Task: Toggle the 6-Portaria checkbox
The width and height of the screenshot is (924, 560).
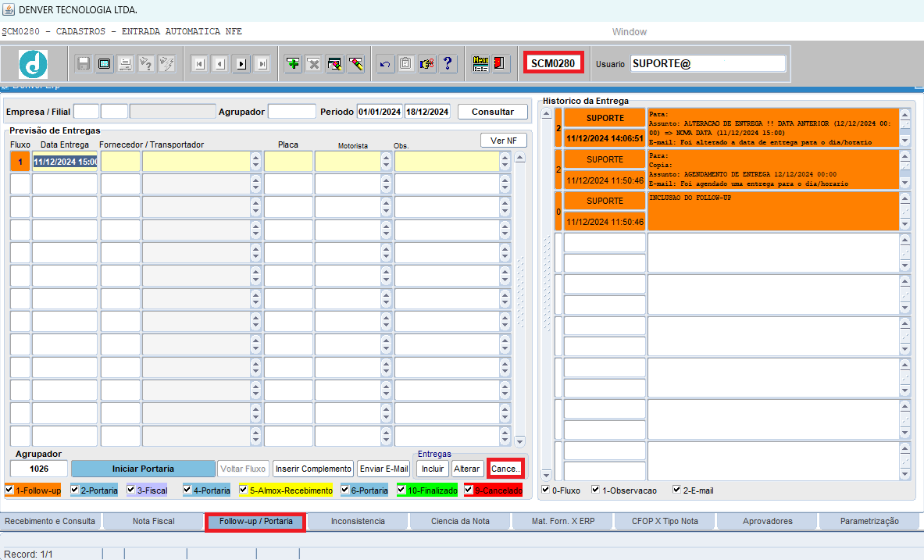Action: click(x=344, y=490)
